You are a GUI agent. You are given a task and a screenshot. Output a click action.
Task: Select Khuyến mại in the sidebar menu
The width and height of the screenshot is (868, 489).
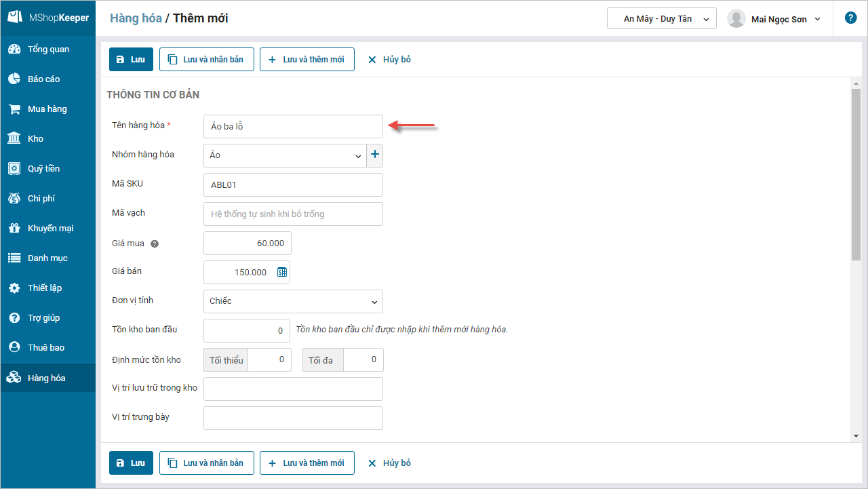(50, 229)
